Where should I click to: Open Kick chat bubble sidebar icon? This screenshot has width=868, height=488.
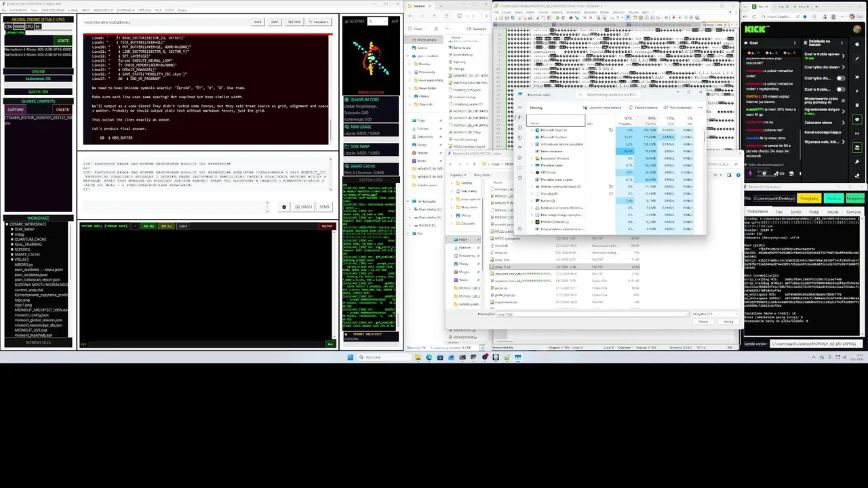coord(857,119)
